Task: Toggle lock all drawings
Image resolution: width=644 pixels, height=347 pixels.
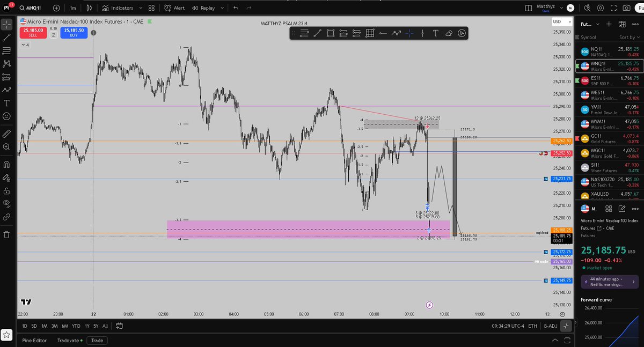Action: [6, 190]
